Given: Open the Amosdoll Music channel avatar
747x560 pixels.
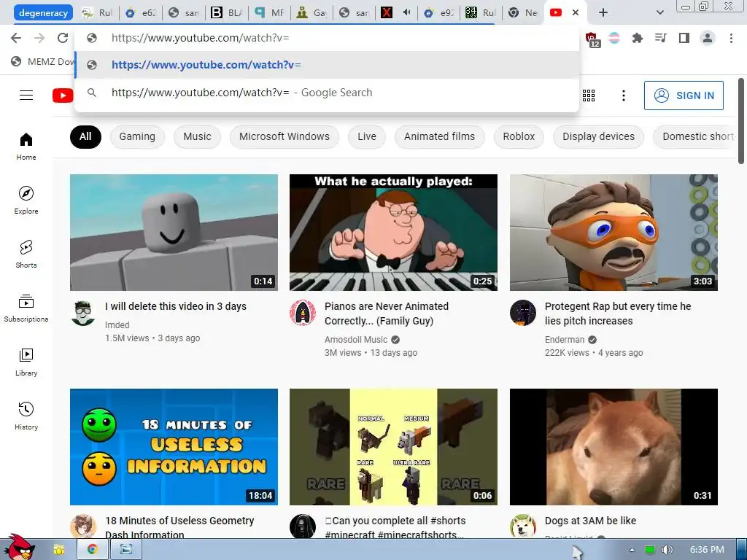Looking at the screenshot, I should [x=303, y=313].
